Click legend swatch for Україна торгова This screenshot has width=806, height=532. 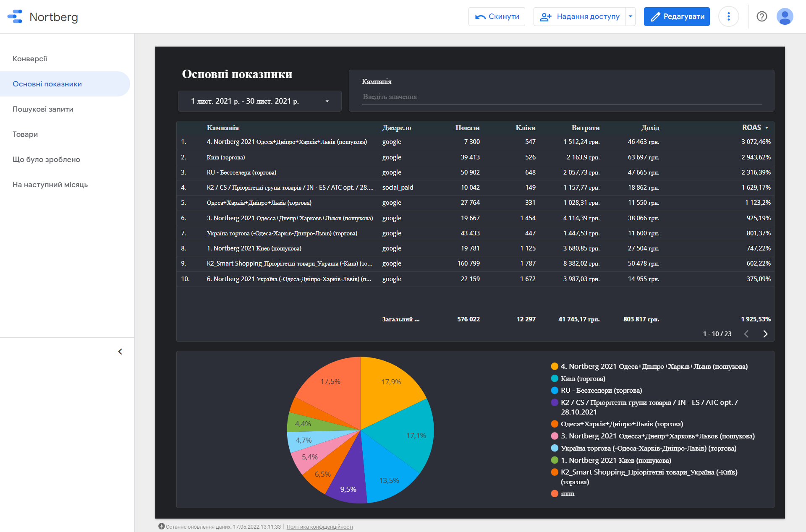point(555,448)
